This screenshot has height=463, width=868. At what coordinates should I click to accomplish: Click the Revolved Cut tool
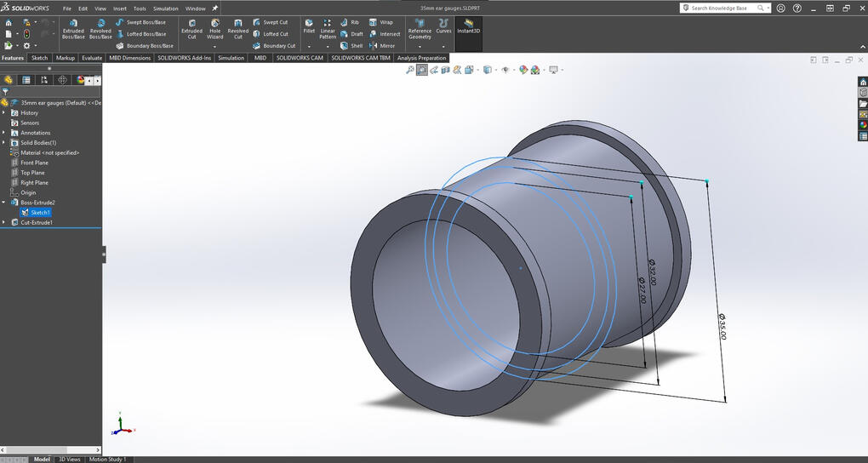[x=237, y=29]
